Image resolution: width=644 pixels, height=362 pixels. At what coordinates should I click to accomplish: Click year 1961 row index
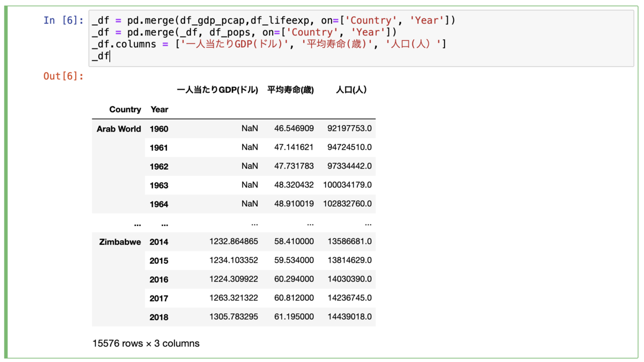(x=159, y=148)
